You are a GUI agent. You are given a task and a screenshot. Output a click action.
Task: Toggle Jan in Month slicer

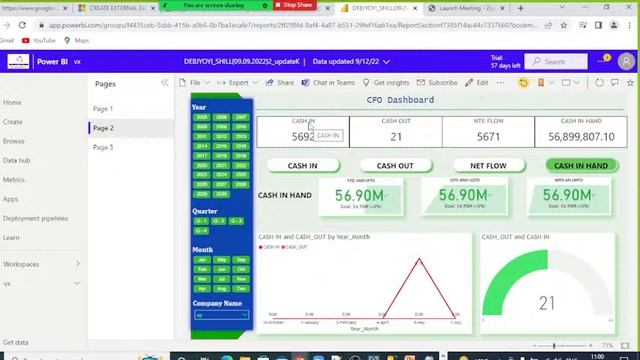(x=202, y=260)
